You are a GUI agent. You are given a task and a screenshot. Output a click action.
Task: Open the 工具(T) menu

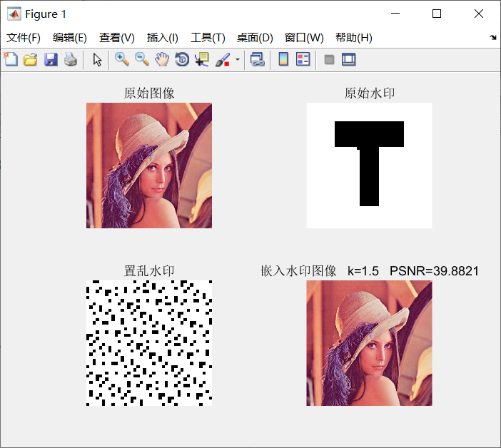pos(208,38)
